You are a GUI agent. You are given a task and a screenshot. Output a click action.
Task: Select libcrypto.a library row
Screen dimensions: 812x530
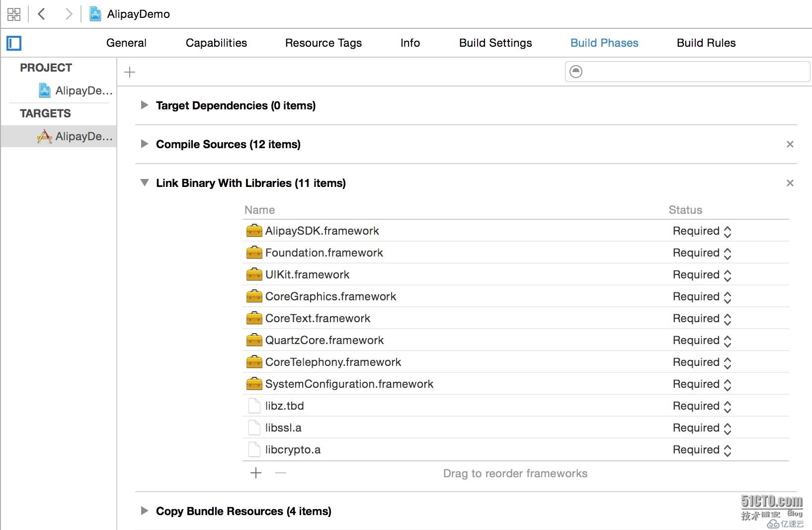point(516,449)
